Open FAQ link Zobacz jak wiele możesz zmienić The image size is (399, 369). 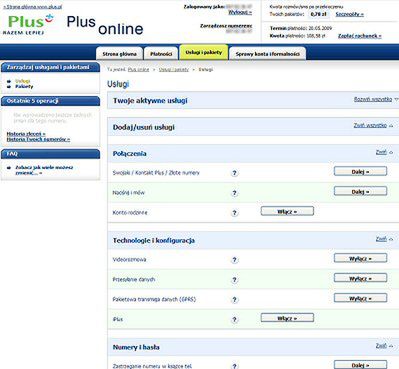(44, 170)
